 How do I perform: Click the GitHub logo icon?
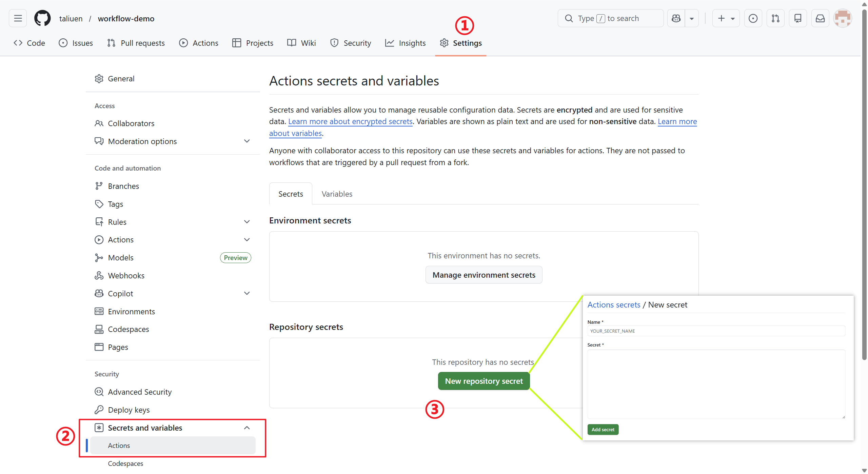[42, 18]
